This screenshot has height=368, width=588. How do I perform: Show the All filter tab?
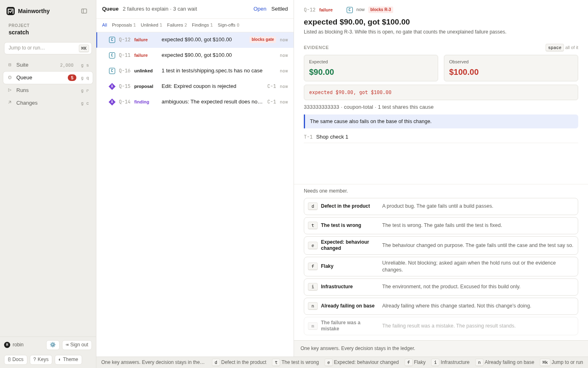(105, 25)
